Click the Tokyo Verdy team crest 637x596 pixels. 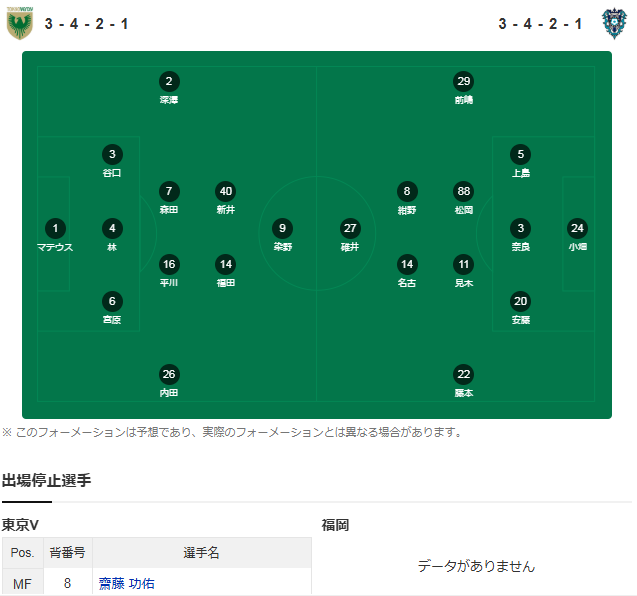(19, 23)
